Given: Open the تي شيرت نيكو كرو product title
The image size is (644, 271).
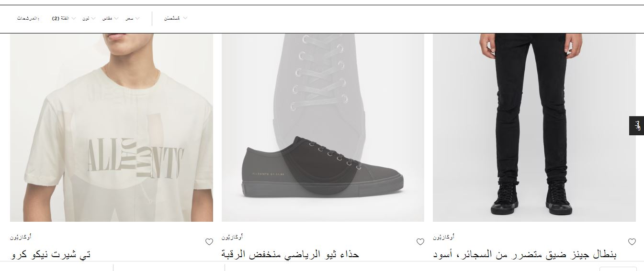Looking at the screenshot, I should pyautogui.click(x=50, y=254).
